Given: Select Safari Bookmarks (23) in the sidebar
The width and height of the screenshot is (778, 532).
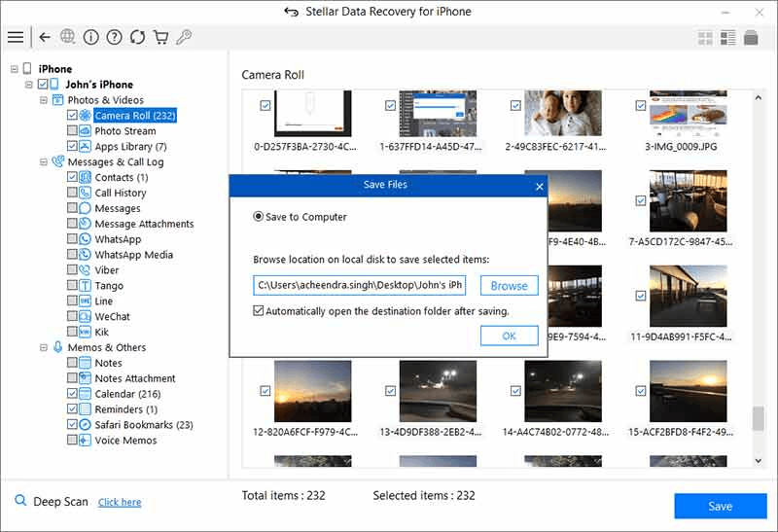Looking at the screenshot, I should (143, 425).
